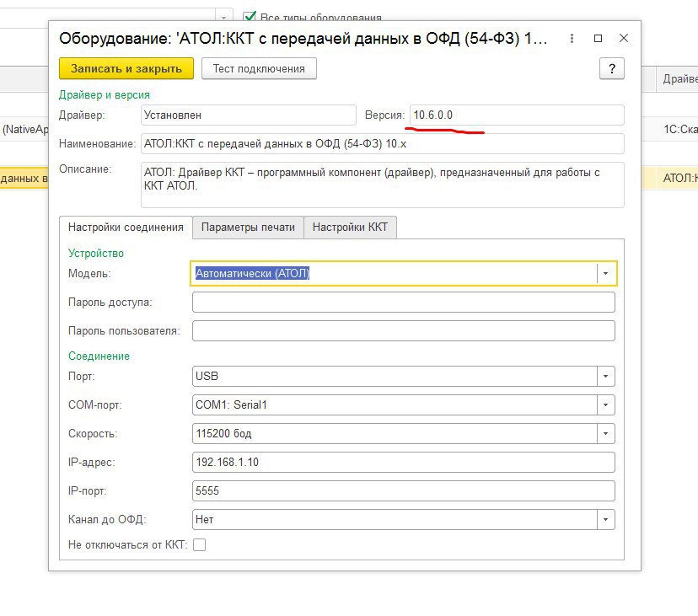698x616 pixels.
Task: Run Тест подключения
Action: [259, 68]
